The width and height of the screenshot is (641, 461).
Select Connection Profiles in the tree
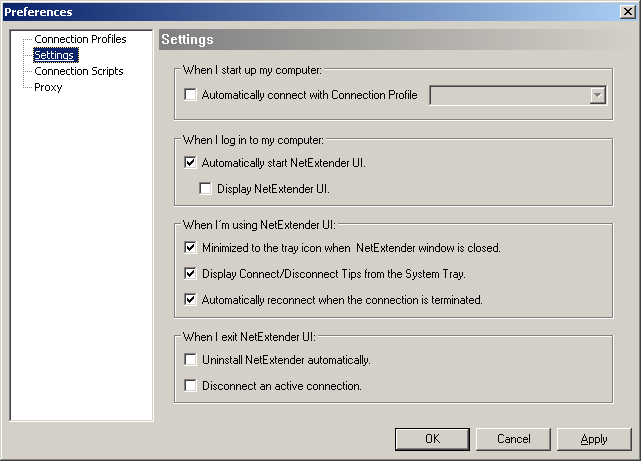click(x=80, y=39)
